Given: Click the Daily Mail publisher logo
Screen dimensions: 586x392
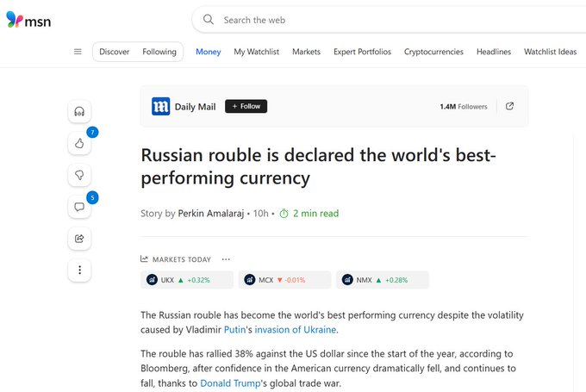Looking at the screenshot, I should point(160,107).
